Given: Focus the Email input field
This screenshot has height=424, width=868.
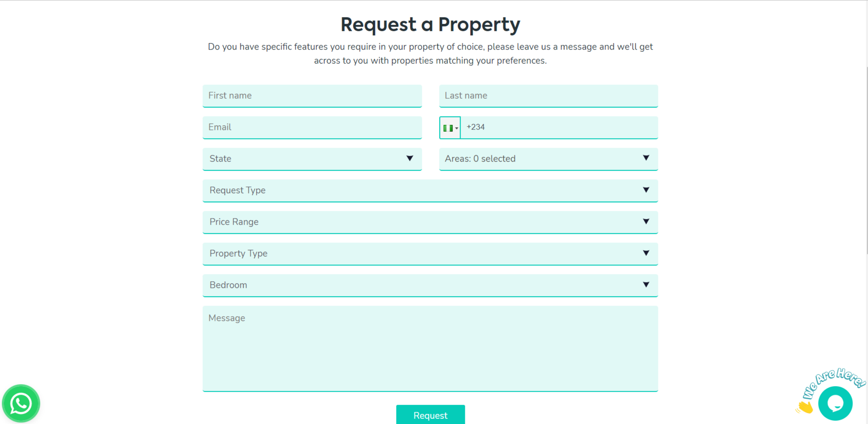Looking at the screenshot, I should coord(312,127).
